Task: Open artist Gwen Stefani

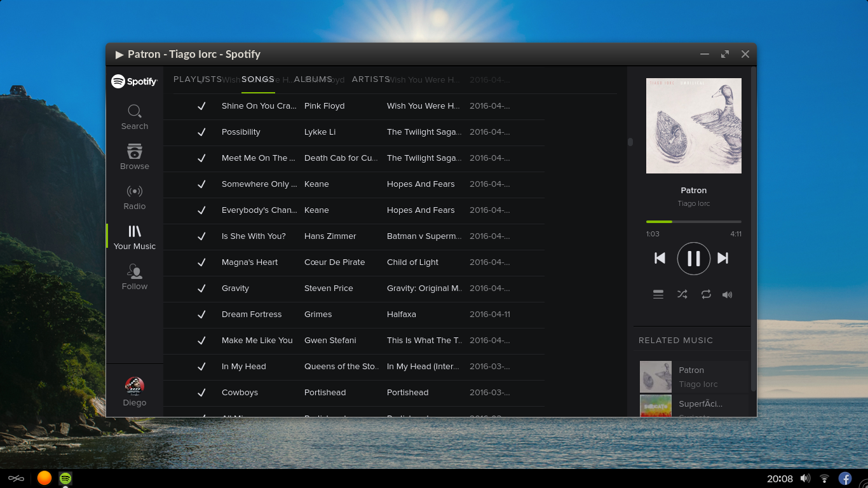Action: [x=330, y=341]
